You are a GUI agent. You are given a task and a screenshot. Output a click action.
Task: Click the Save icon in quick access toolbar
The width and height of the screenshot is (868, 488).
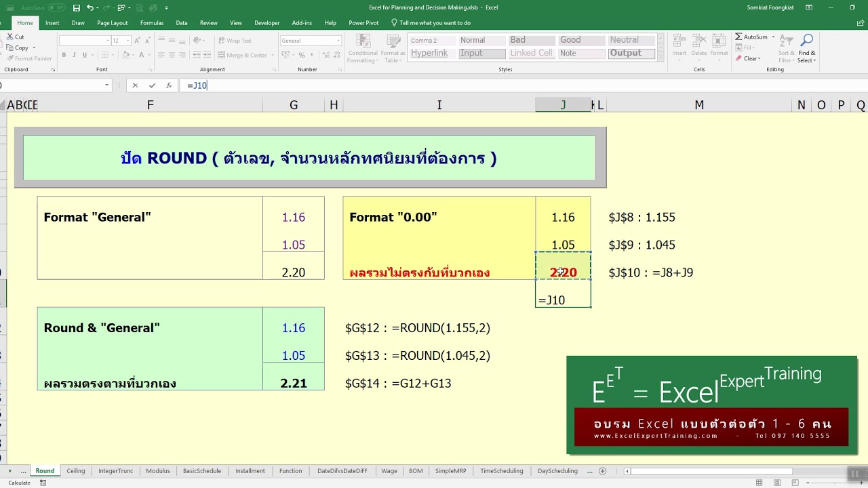(77, 7)
